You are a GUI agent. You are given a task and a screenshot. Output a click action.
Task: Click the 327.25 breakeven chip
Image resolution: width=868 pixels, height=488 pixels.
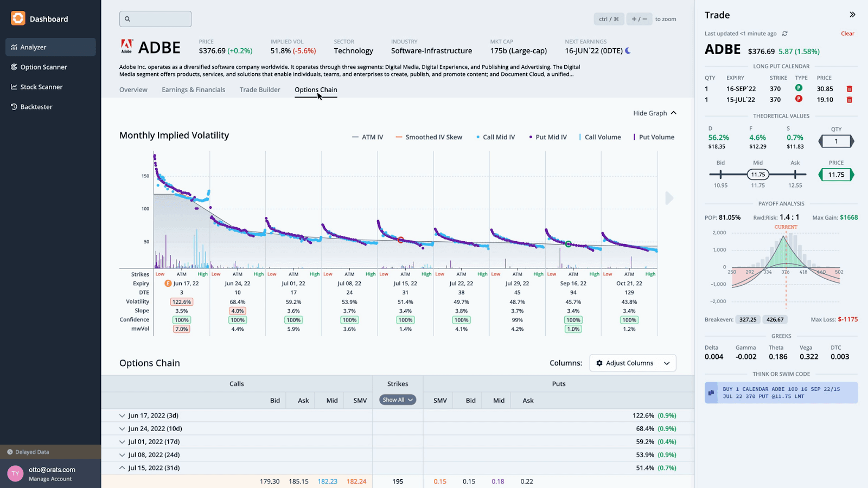coord(748,320)
